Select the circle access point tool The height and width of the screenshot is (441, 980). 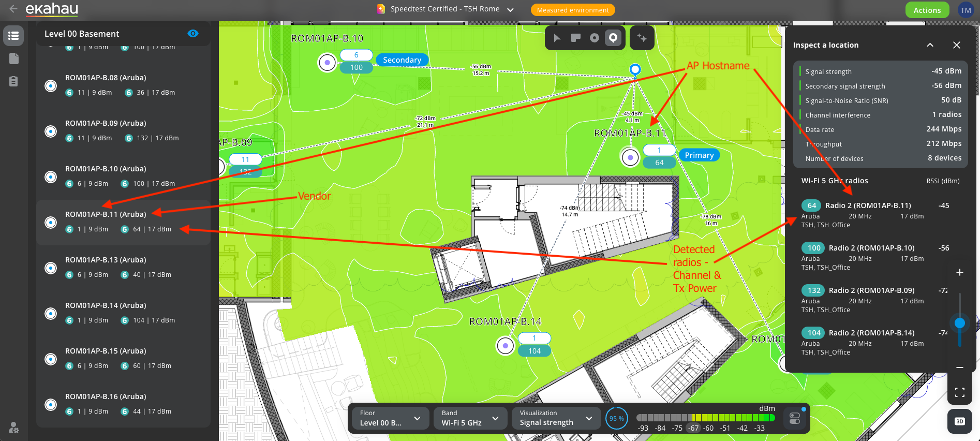tap(595, 38)
